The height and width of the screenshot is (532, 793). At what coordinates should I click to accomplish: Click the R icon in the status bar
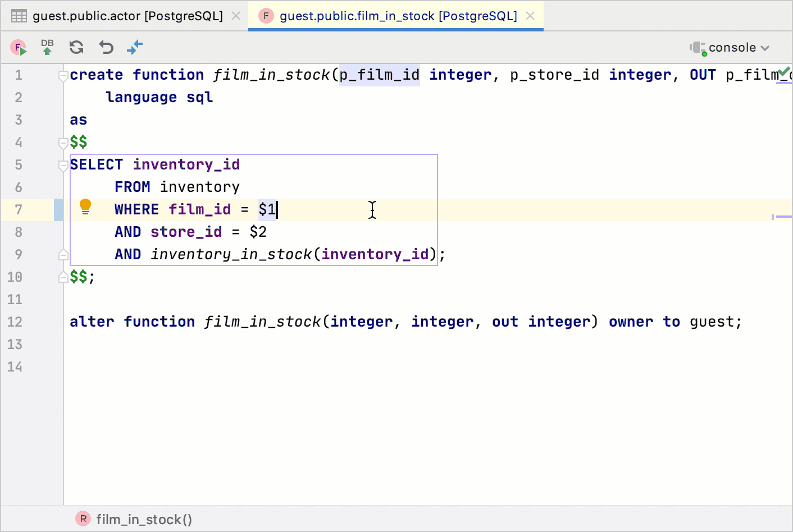pos(83,519)
